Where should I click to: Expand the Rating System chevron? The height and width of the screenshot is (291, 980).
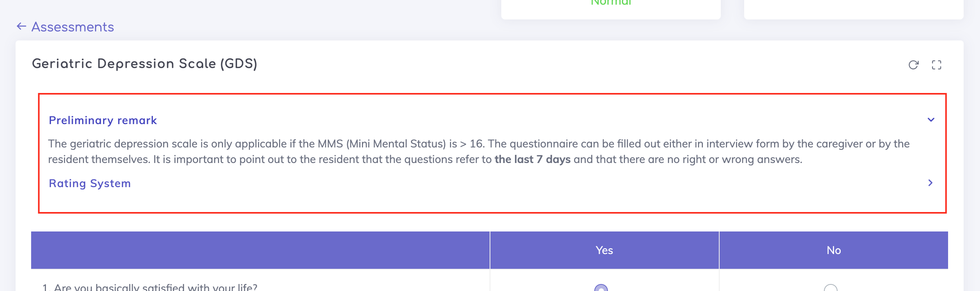coord(930,183)
